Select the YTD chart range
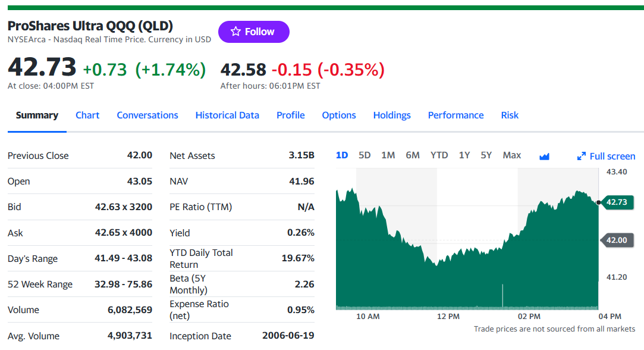Viewport: 644px width, 350px height. click(x=439, y=155)
